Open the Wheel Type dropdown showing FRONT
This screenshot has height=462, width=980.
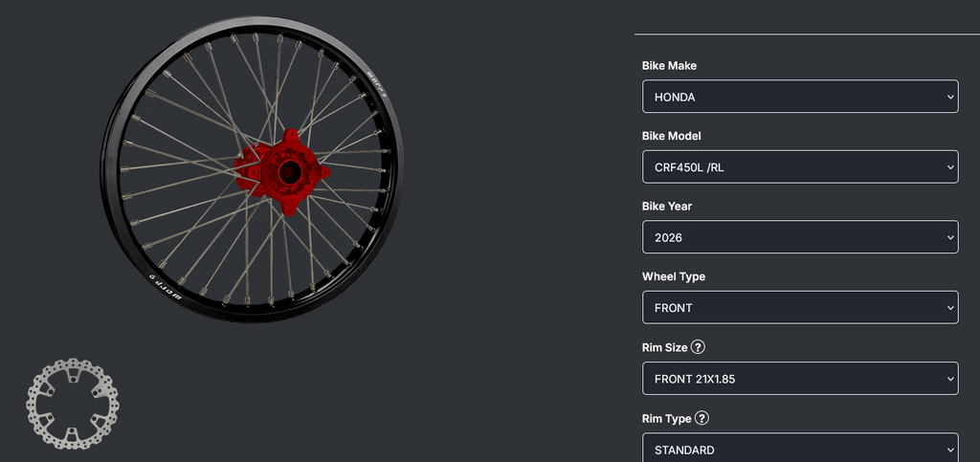click(x=800, y=307)
